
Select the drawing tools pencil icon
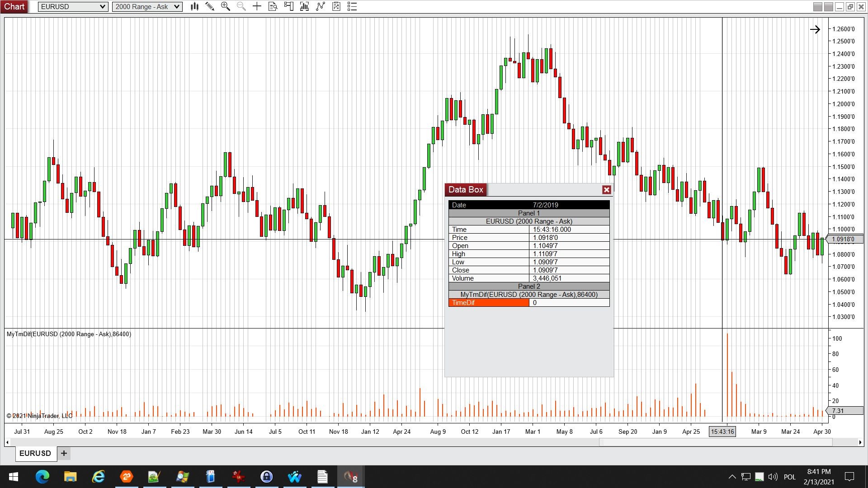tap(210, 6)
